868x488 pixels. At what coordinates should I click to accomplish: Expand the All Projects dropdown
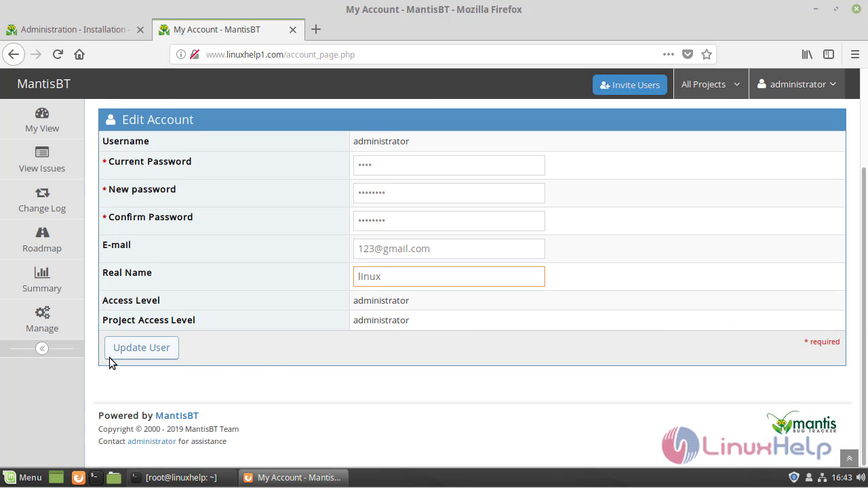[711, 84]
